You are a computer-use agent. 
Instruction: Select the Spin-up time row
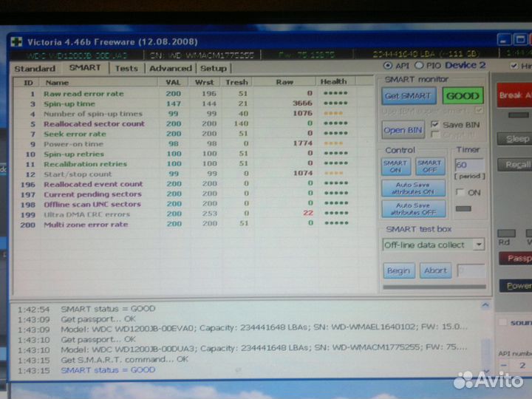194,103
